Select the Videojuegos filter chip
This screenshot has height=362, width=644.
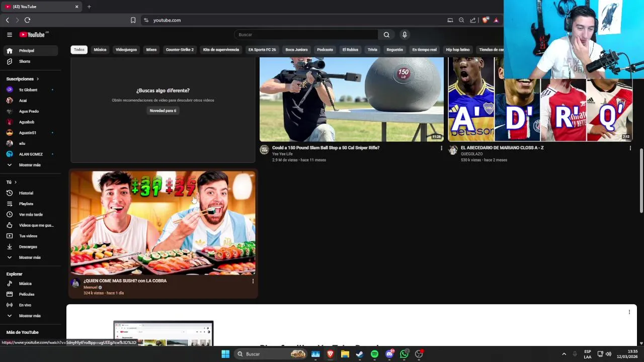click(x=126, y=50)
